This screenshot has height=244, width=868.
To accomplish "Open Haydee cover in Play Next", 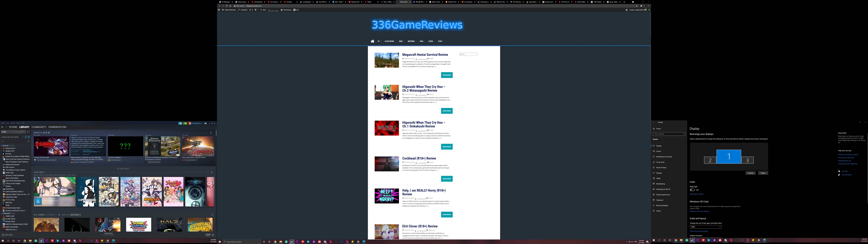I will point(87,192).
